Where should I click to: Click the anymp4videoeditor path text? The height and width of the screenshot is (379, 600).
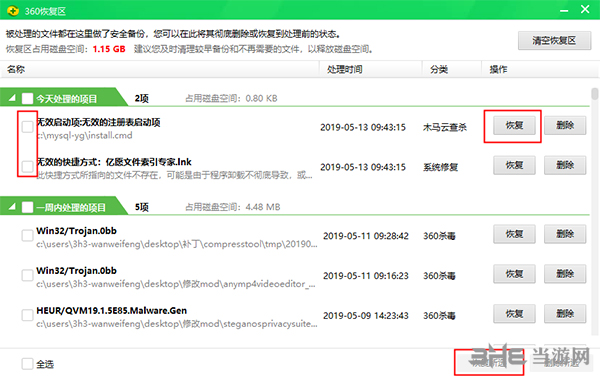[x=176, y=284]
